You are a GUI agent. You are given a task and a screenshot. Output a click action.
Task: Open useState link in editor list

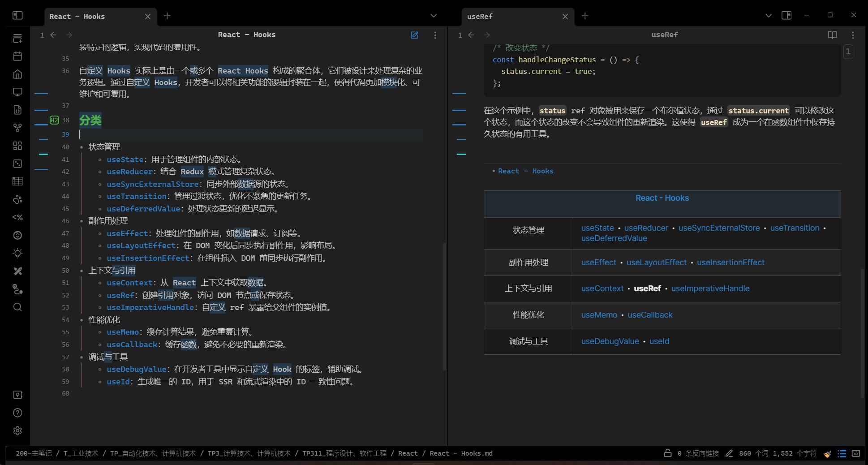click(125, 159)
